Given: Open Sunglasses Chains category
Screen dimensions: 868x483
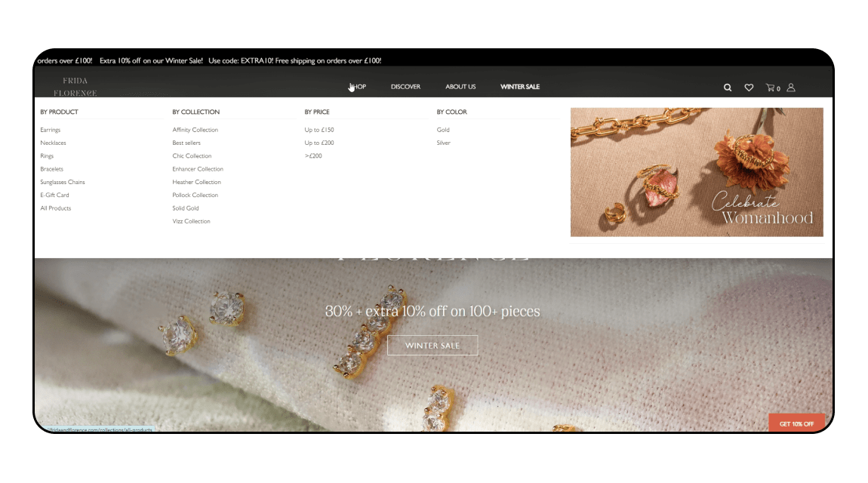Looking at the screenshot, I should coord(63,182).
